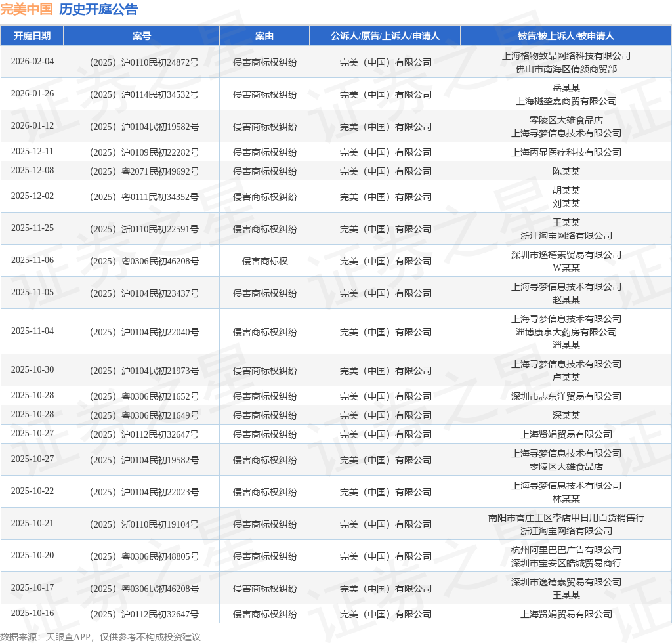672x643 pixels.
Task: Click the '案由' column header
Action: 264,36
